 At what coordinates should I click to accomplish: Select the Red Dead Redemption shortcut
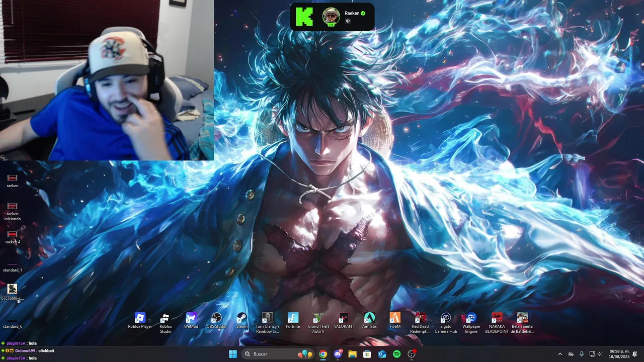click(x=420, y=323)
